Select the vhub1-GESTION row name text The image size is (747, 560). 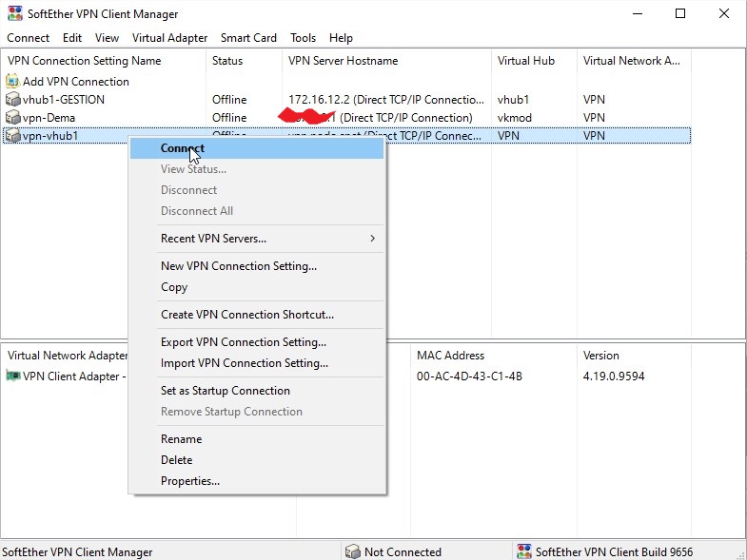click(64, 99)
